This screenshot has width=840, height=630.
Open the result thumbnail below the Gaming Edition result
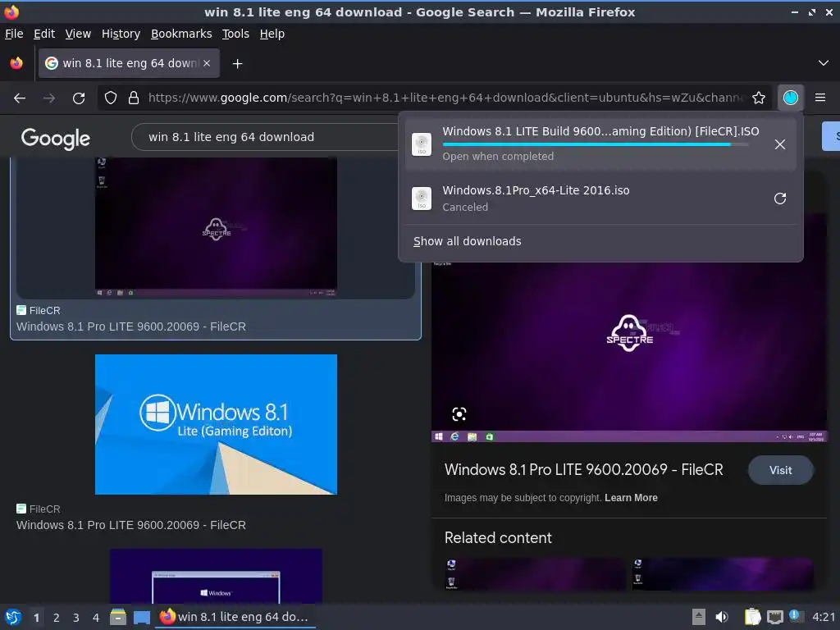point(216,576)
